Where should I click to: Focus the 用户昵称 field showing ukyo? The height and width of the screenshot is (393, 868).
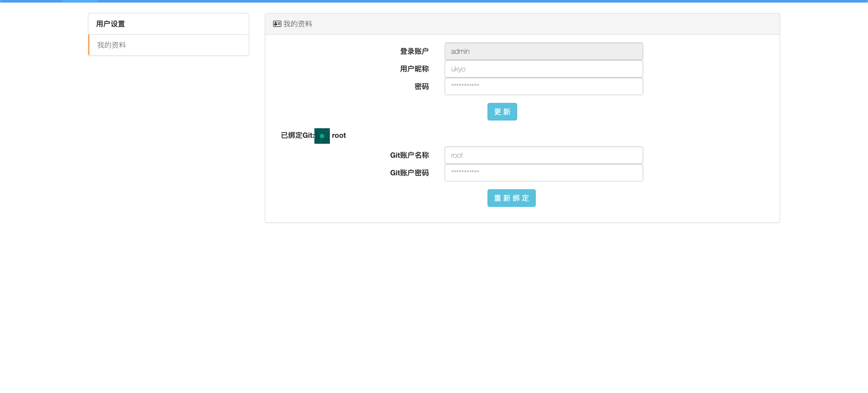pyautogui.click(x=543, y=69)
